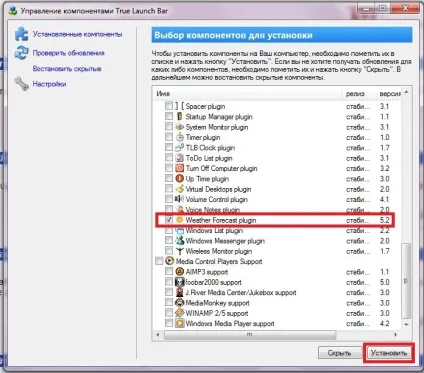
Task: Select the Volume Control speaker icon
Action: pyautogui.click(x=179, y=199)
